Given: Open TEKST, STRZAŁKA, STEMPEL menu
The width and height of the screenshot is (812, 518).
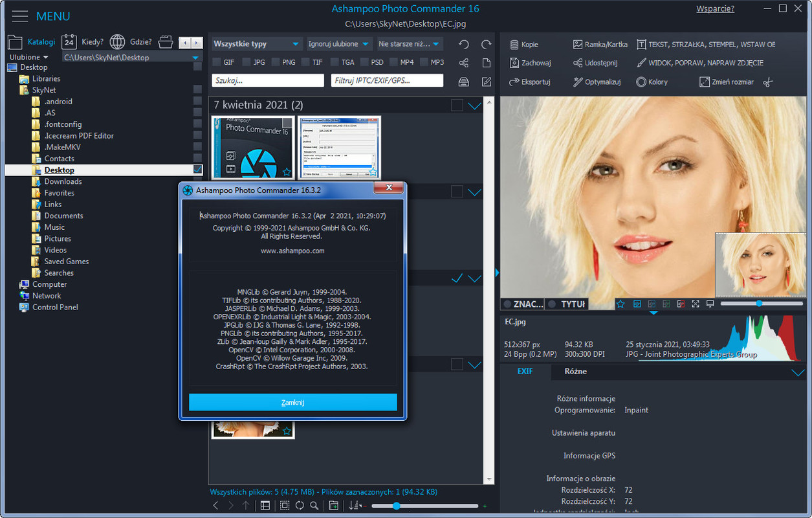Looking at the screenshot, I should coord(707,45).
